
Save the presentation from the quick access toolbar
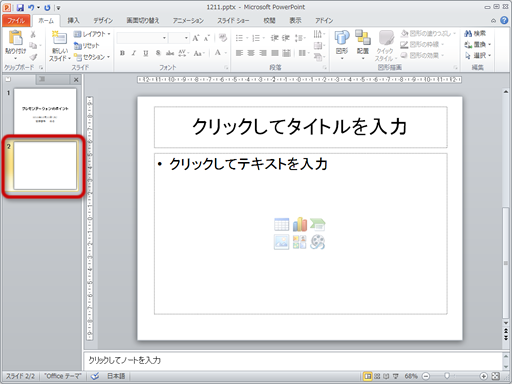[20, 7]
